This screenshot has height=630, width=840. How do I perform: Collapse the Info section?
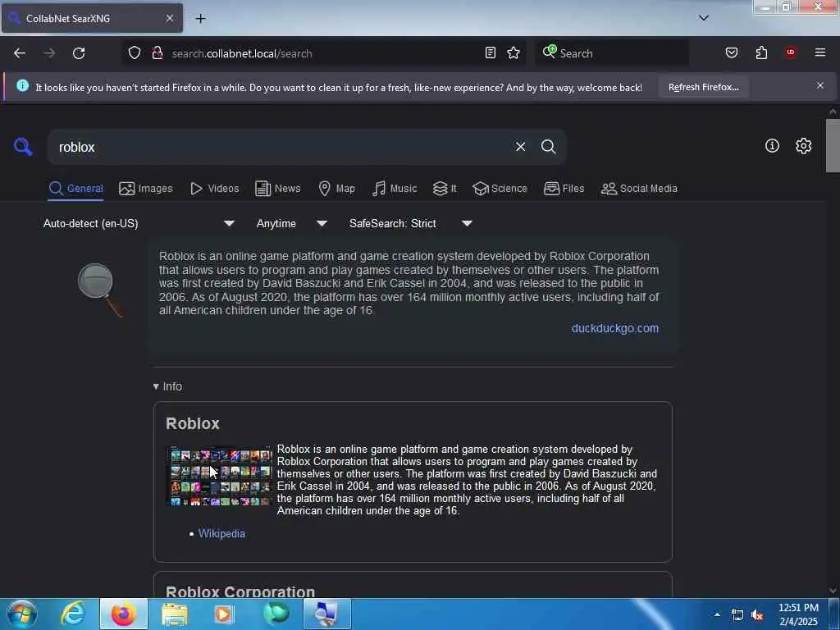coord(167,386)
